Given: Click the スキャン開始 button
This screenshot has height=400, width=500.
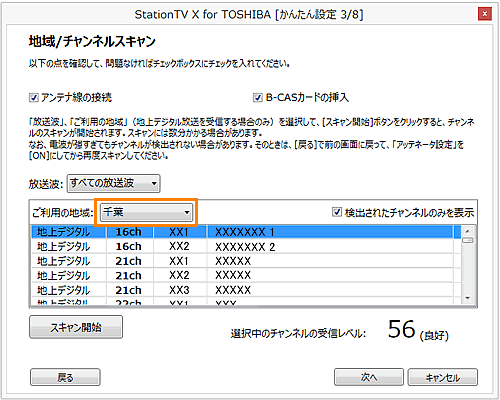Looking at the screenshot, I should point(76,327).
